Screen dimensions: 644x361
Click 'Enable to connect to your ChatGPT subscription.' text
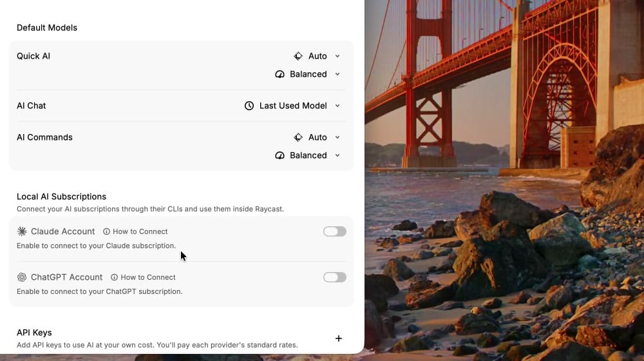click(99, 291)
